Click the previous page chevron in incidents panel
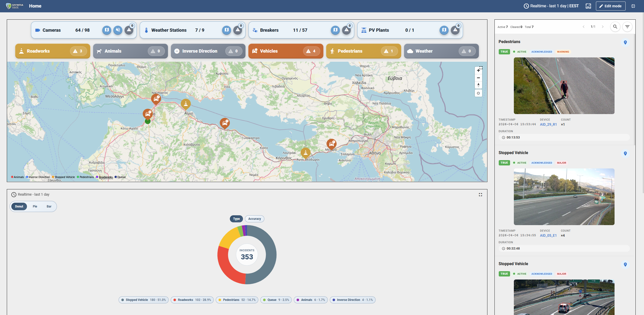The height and width of the screenshot is (315, 644). click(584, 27)
